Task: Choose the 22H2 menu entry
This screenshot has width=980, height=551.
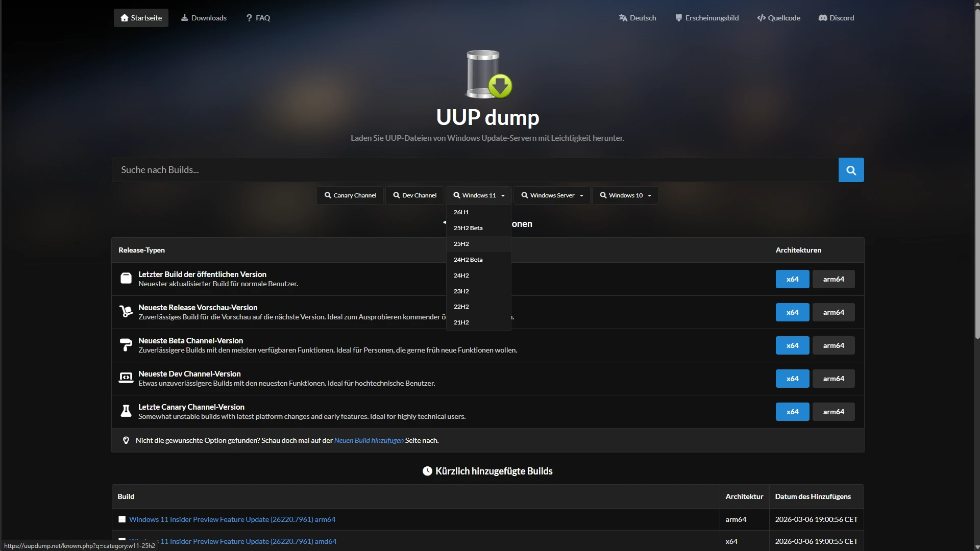Action: [479, 307]
